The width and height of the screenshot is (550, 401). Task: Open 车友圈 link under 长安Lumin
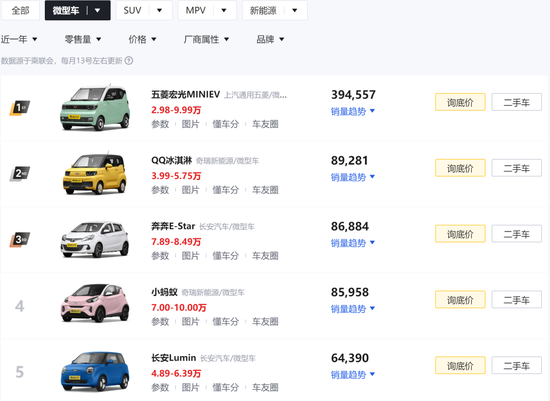(265, 387)
